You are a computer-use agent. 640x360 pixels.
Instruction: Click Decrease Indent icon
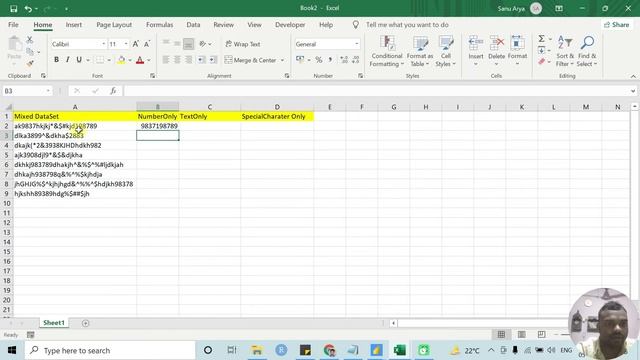(x=202, y=60)
